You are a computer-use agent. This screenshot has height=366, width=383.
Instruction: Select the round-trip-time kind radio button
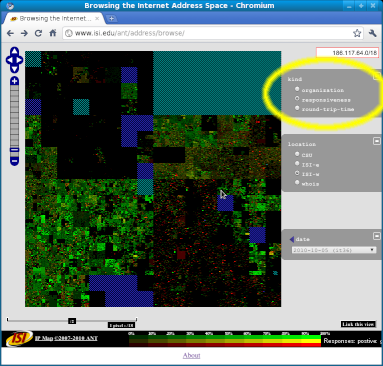click(297, 108)
